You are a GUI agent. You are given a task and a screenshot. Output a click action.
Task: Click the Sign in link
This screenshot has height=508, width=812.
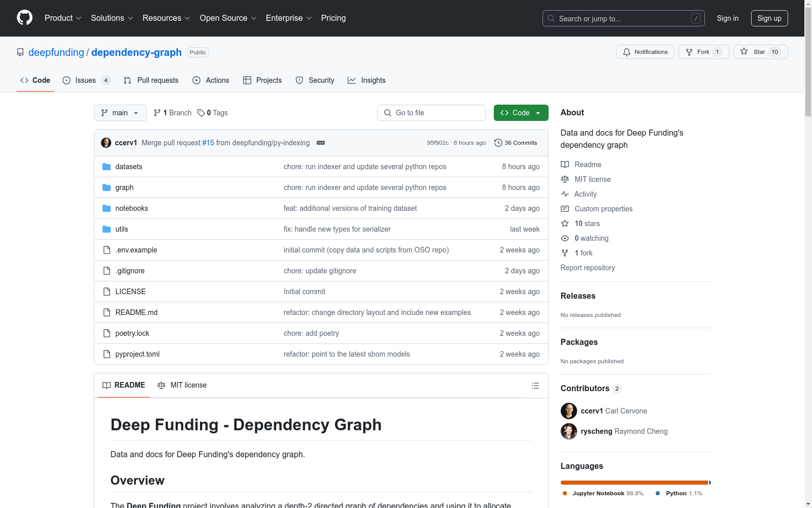point(728,18)
